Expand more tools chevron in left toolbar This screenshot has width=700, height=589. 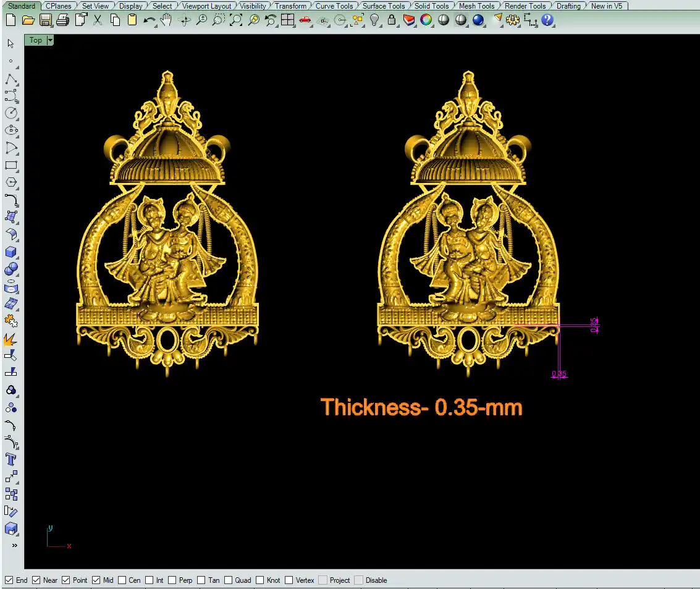(x=14, y=546)
